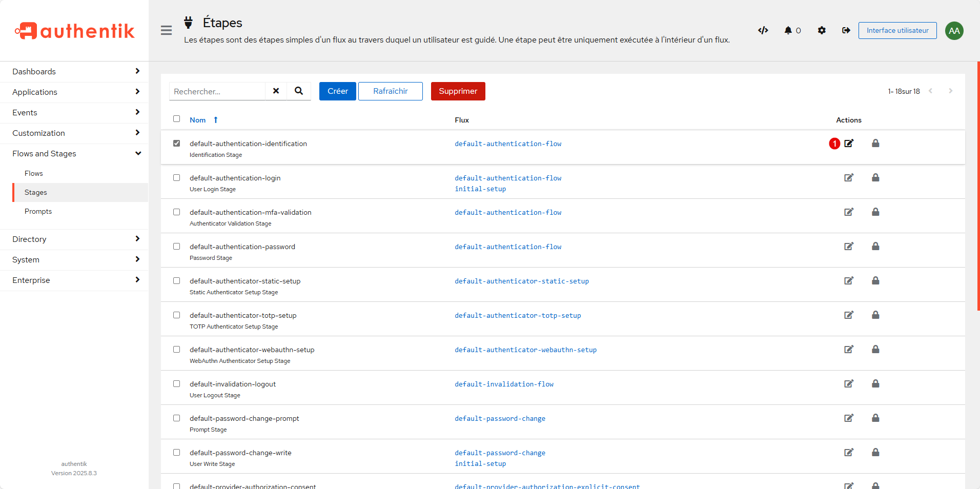Toggle the sidebar hamburger menu

tap(166, 30)
